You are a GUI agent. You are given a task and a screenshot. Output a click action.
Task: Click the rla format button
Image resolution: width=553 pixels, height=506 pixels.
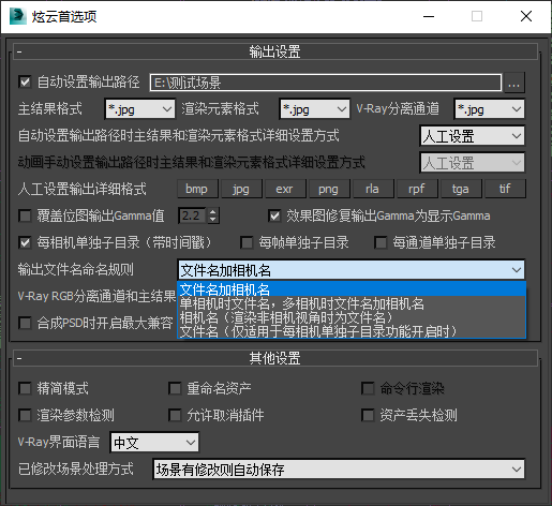(373, 189)
